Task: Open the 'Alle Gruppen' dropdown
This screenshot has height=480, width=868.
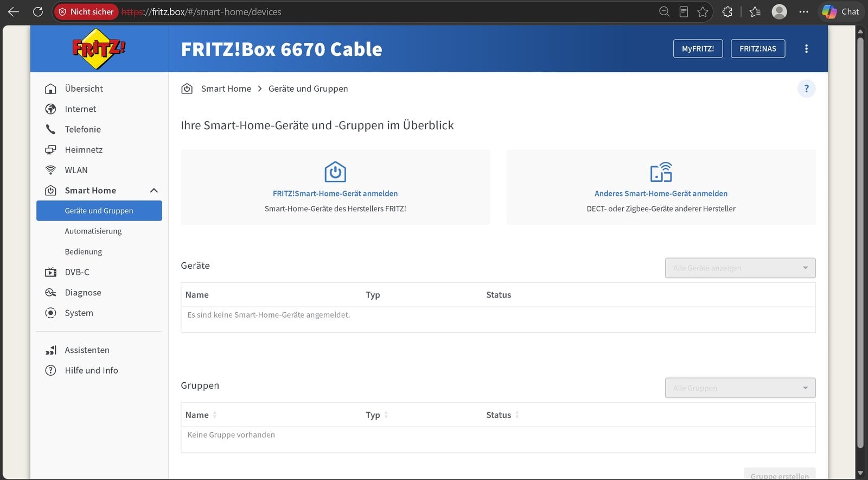Action: coord(740,388)
